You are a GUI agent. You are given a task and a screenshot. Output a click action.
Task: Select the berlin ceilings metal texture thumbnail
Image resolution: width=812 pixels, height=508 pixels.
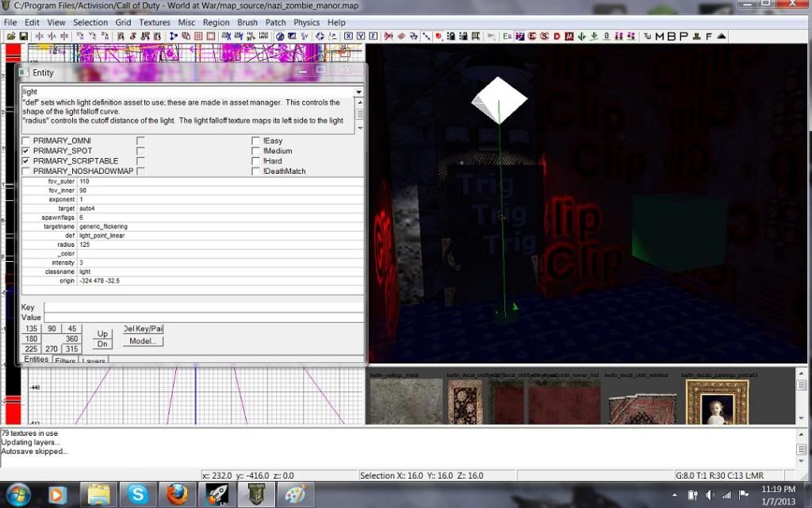[406, 402]
